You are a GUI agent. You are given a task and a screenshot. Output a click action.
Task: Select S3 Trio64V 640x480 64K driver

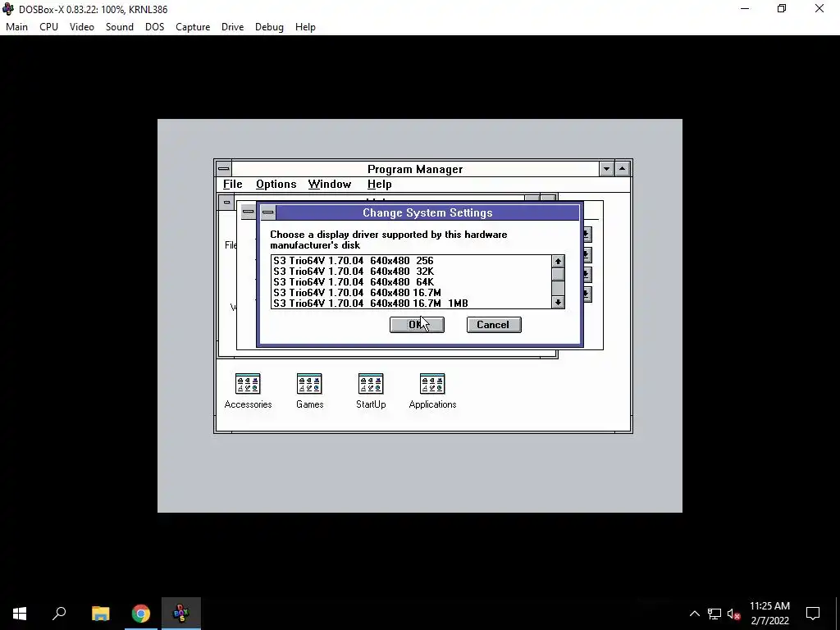click(x=411, y=282)
